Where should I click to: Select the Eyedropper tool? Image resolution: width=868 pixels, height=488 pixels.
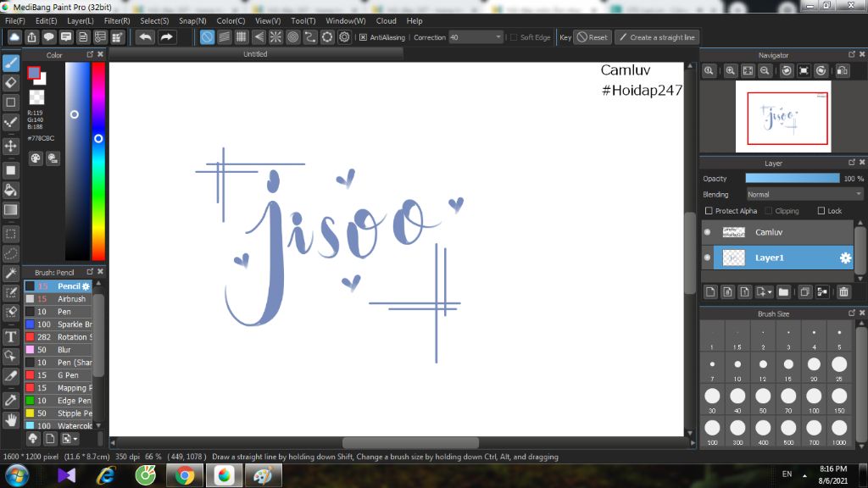click(x=10, y=400)
